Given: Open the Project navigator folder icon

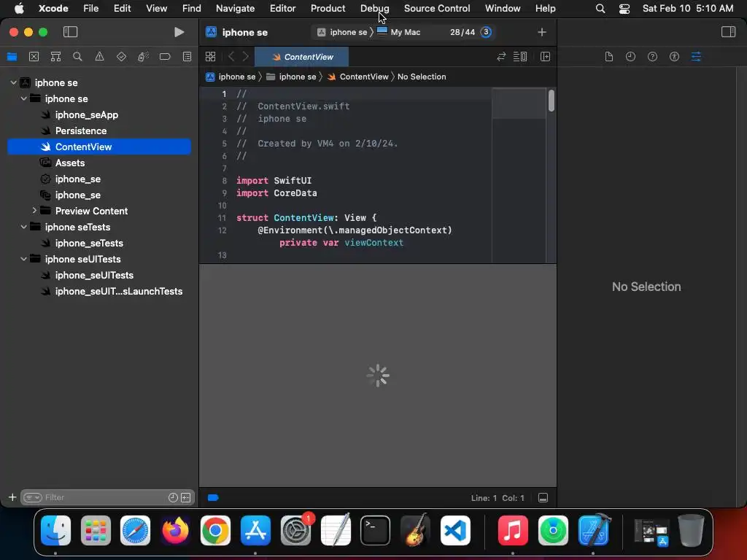Looking at the screenshot, I should tap(12, 57).
